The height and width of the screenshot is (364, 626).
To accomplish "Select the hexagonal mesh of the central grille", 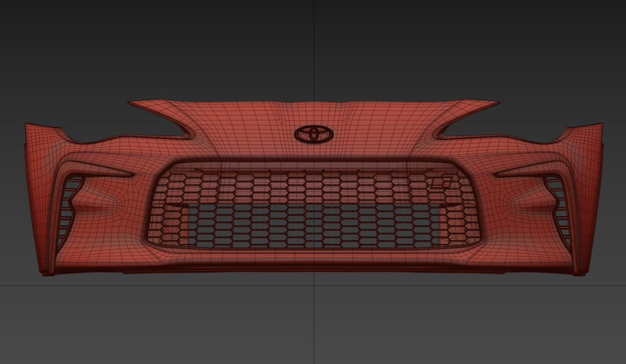I will tap(313, 208).
